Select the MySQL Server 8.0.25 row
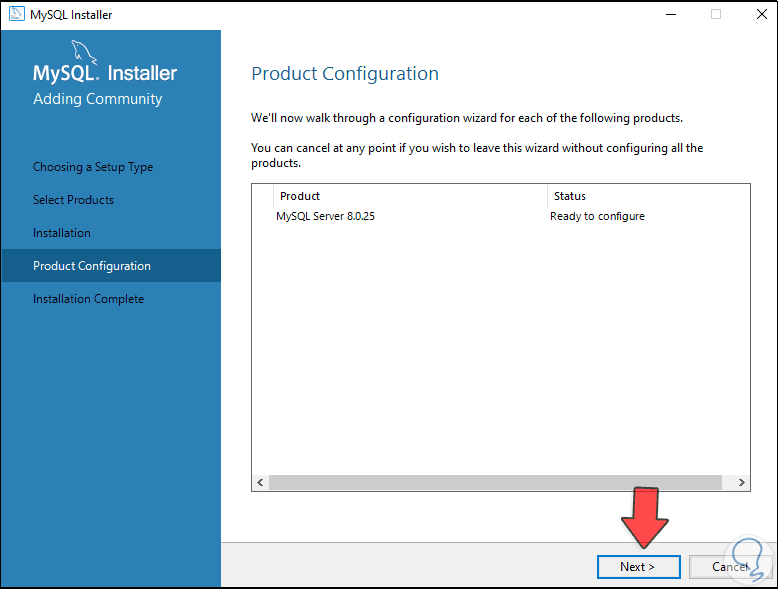 coord(326,216)
